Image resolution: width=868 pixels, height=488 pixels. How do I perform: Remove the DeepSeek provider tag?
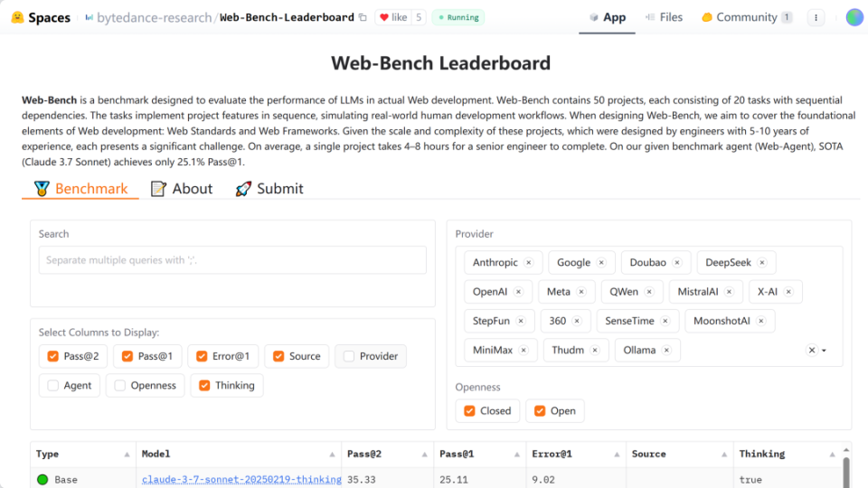click(x=762, y=262)
